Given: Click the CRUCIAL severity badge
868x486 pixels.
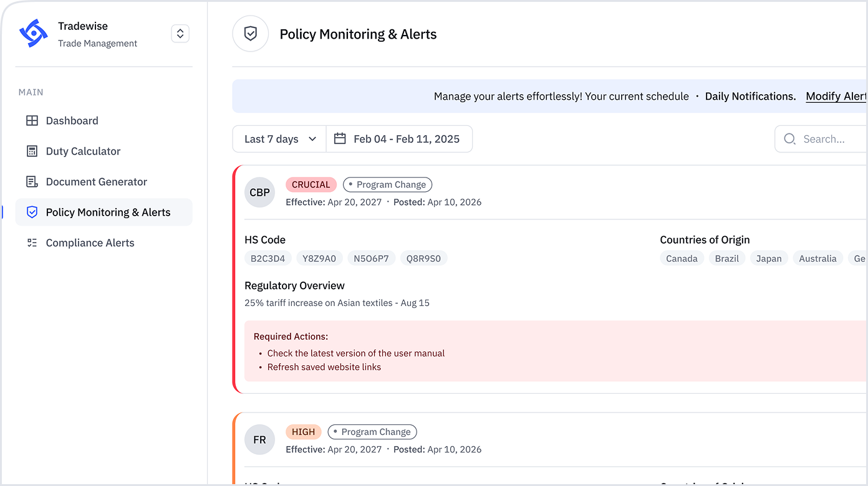Looking at the screenshot, I should tap(311, 184).
